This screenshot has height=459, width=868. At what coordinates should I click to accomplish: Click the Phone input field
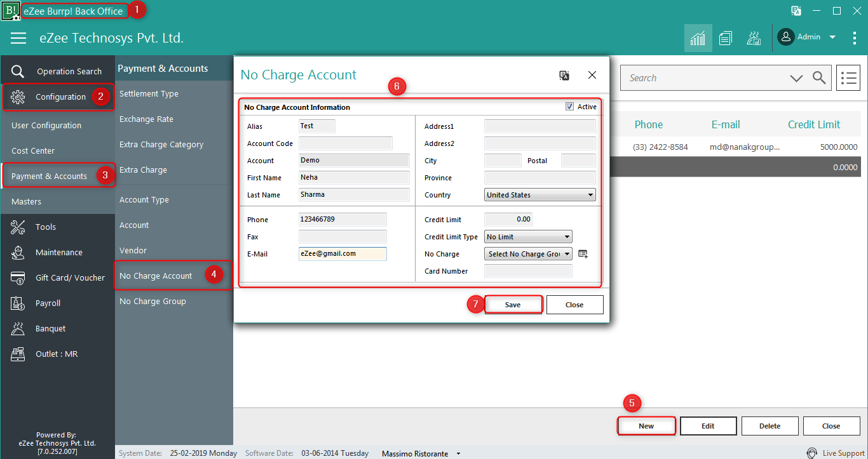click(x=342, y=220)
